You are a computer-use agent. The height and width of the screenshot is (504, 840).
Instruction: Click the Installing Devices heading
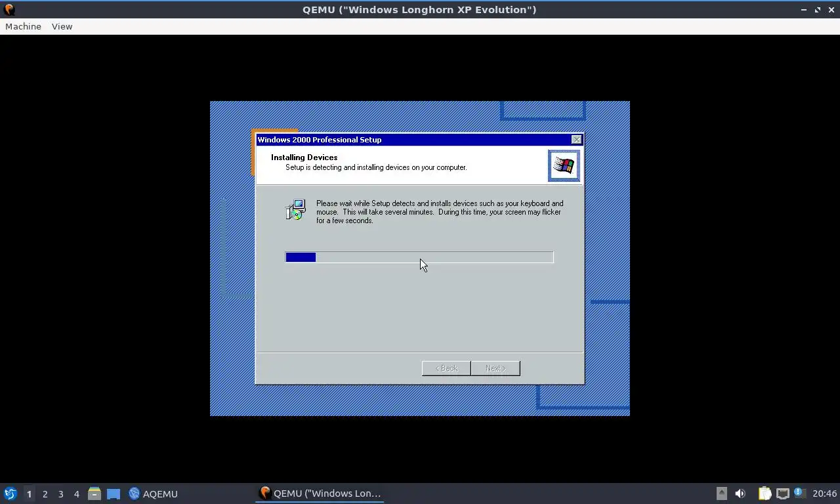coord(304,157)
